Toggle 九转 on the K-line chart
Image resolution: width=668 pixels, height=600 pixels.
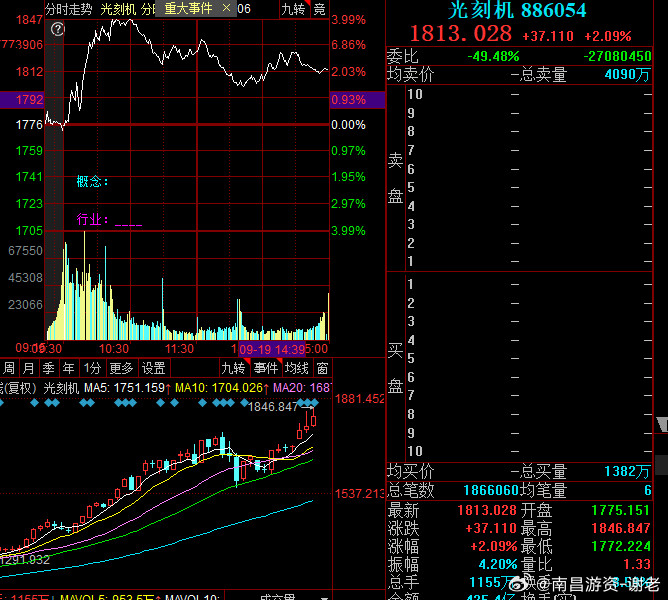[x=233, y=368]
